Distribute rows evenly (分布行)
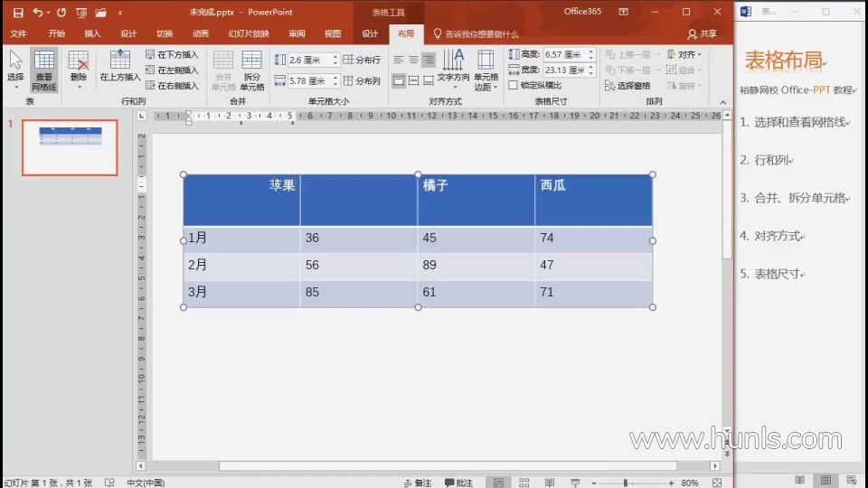 tap(362, 60)
